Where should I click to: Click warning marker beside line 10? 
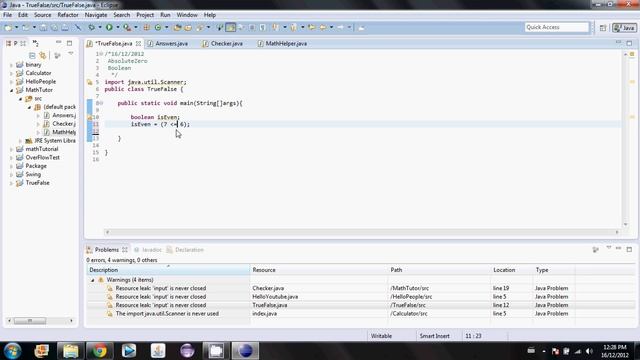pyautogui.click(x=90, y=117)
